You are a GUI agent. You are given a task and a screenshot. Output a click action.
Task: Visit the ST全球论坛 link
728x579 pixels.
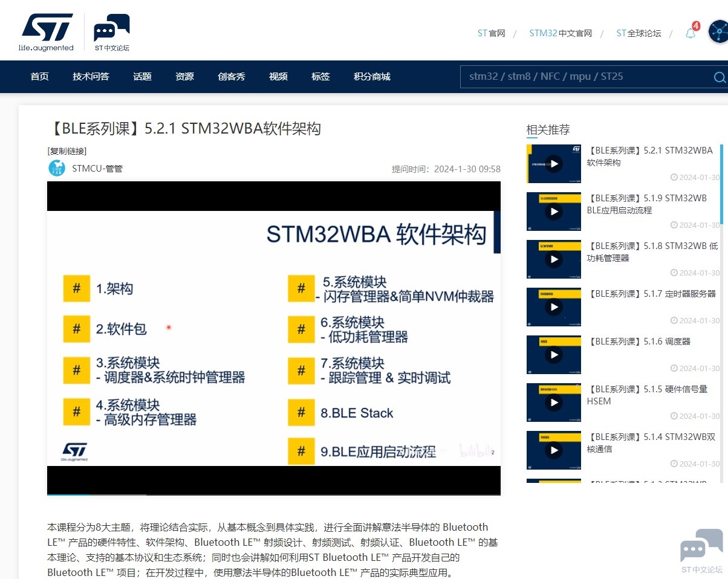[639, 33]
